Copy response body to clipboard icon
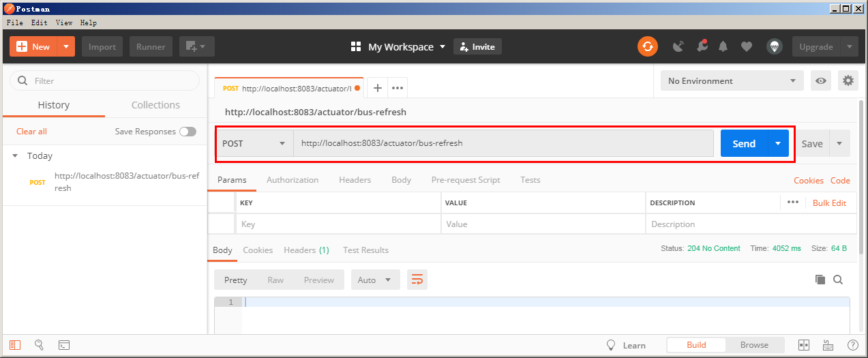Viewport: 868px width, 358px height. tap(820, 280)
